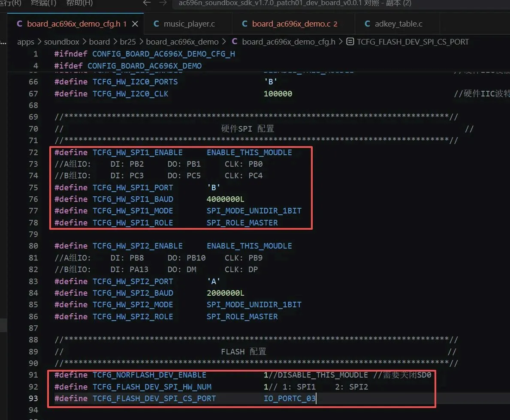
Task: Click the C file icon on music_player.c tab
Action: tap(156, 24)
